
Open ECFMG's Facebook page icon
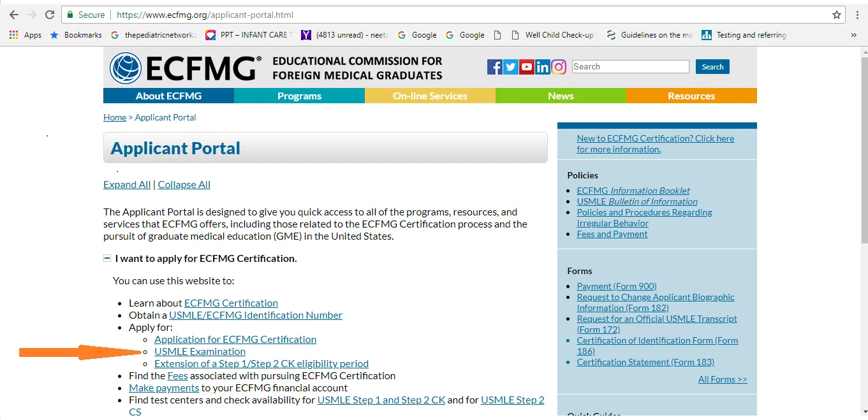(x=494, y=66)
